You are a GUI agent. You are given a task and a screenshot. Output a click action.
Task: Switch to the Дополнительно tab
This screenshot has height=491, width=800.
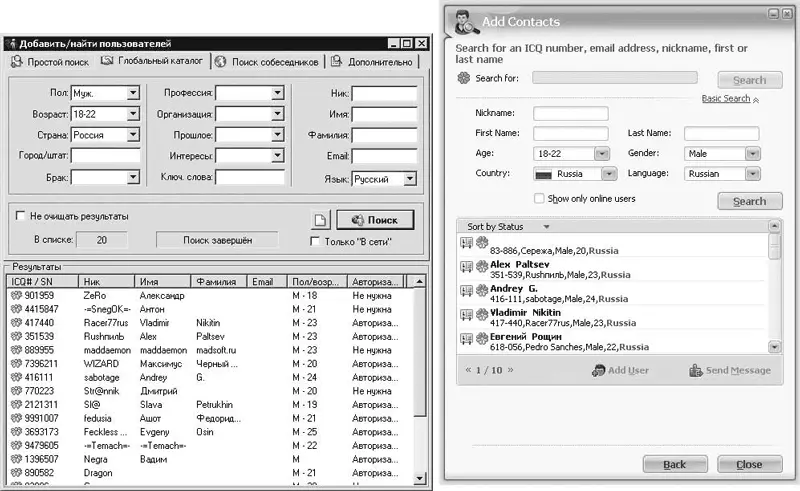pos(371,62)
